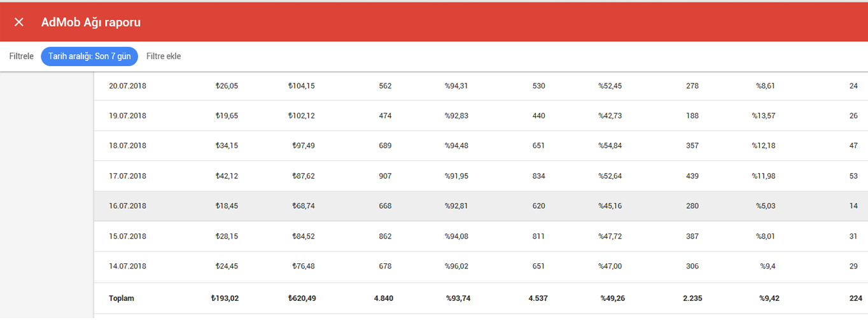Click the Filtre ekle option

[164, 57]
